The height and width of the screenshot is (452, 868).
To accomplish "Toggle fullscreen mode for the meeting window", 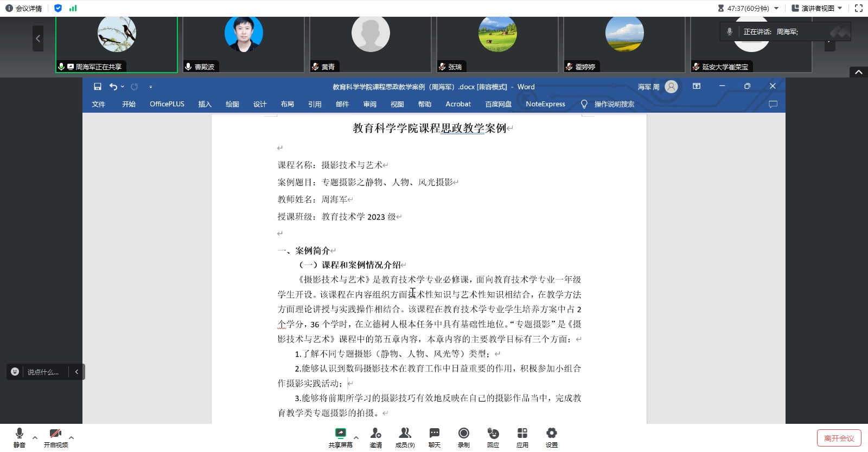I will (x=858, y=8).
